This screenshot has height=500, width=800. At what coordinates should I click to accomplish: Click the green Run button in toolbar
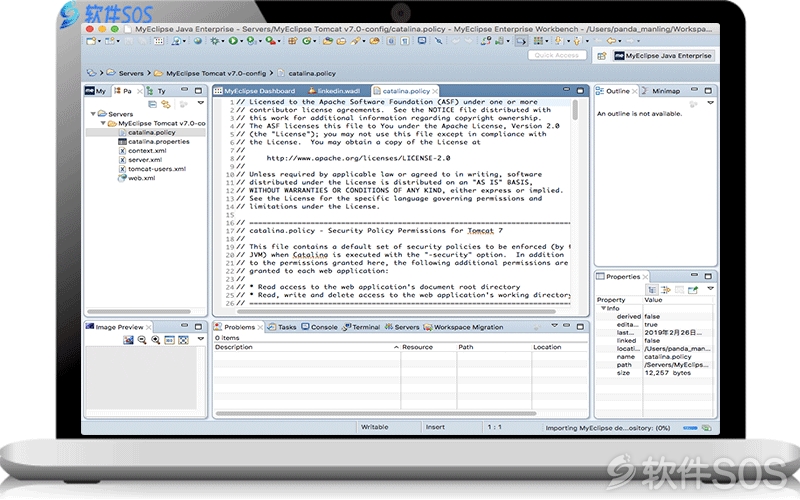pyautogui.click(x=233, y=41)
